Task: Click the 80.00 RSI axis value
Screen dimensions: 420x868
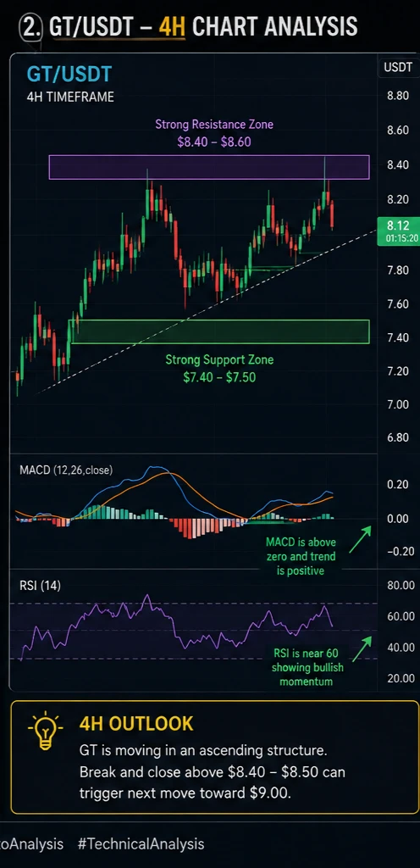Action: 401,585
